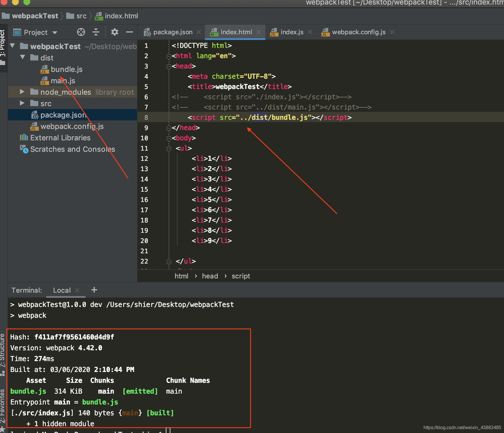
Task: Click the [emitted] label in terminal
Action: pos(140,391)
